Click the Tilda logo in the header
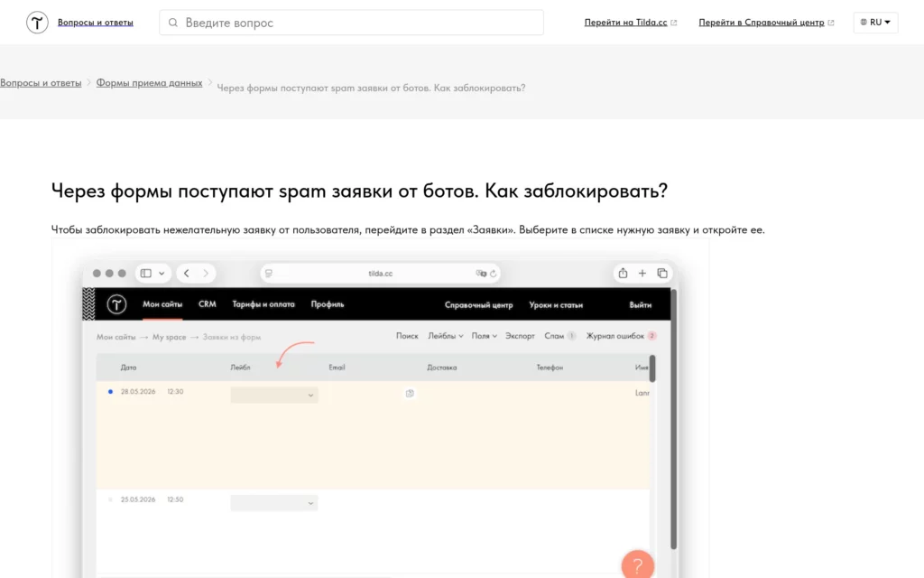This screenshot has height=578, width=924. click(x=37, y=23)
